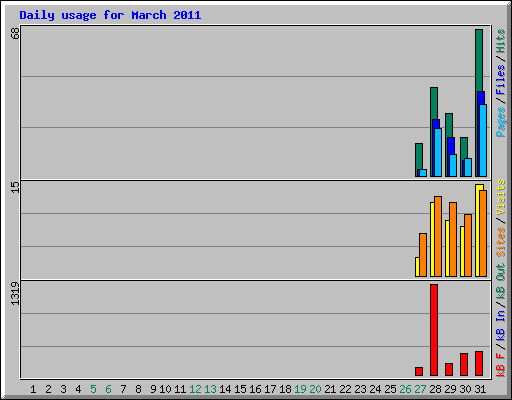Click the green weekend day 26 label
Screen dimensions: 512x400
[405, 389]
